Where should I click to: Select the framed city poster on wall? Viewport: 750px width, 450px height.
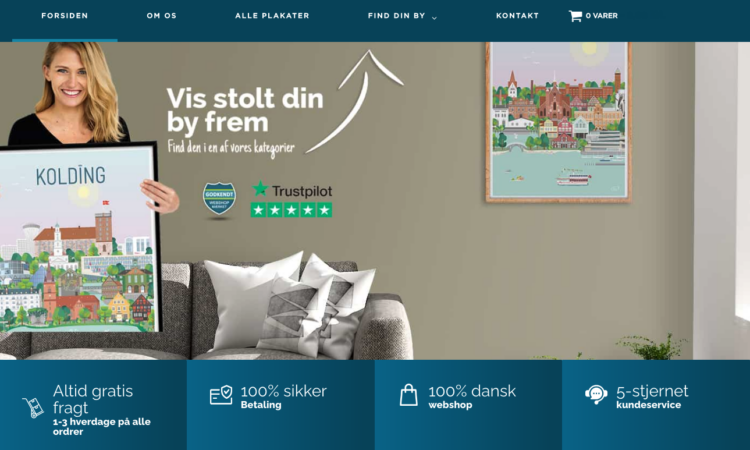pos(559,122)
